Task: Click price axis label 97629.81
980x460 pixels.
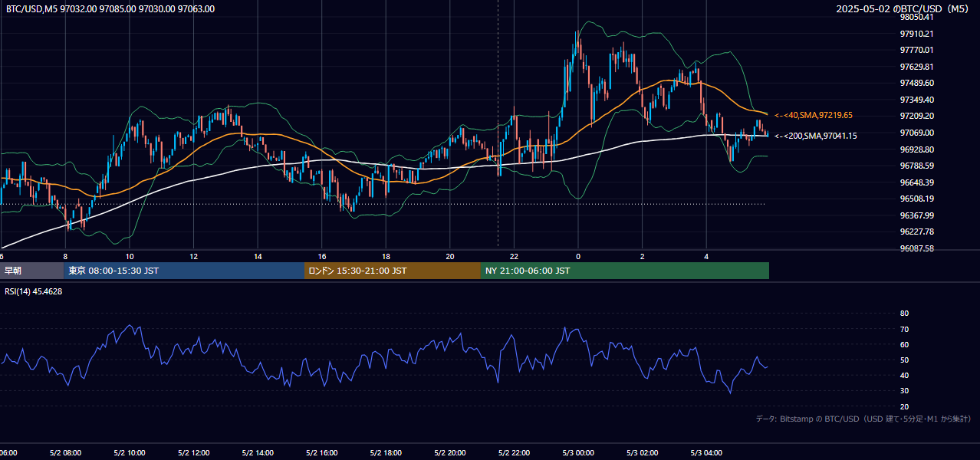Action: tap(917, 67)
